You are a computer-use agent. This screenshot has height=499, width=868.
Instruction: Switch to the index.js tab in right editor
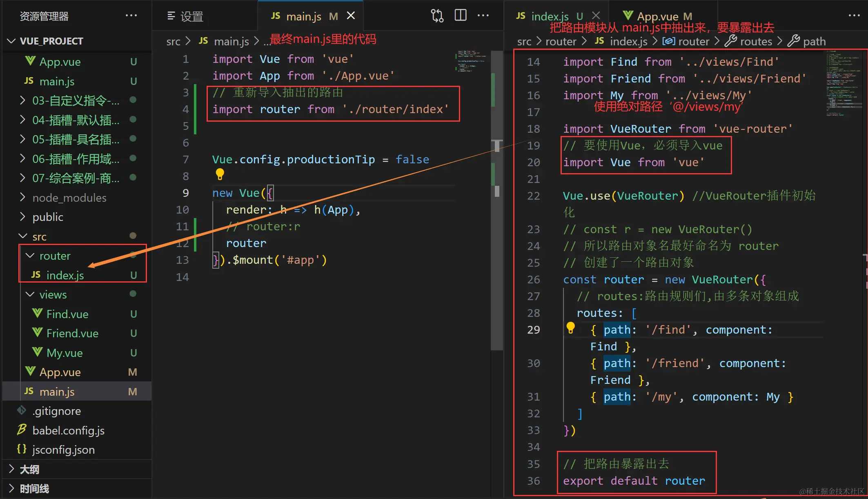click(550, 16)
